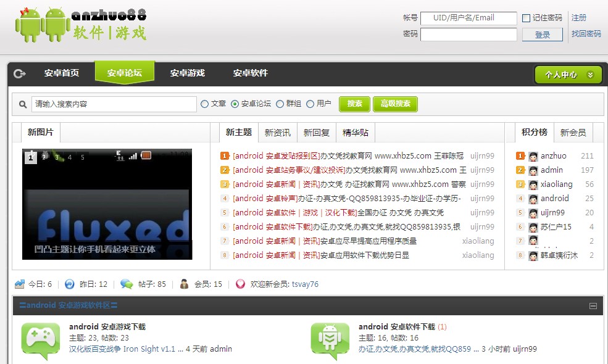The width and height of the screenshot is (608, 364).
Task: Click the 帖子 chat bubbles icon
Action: click(x=127, y=284)
